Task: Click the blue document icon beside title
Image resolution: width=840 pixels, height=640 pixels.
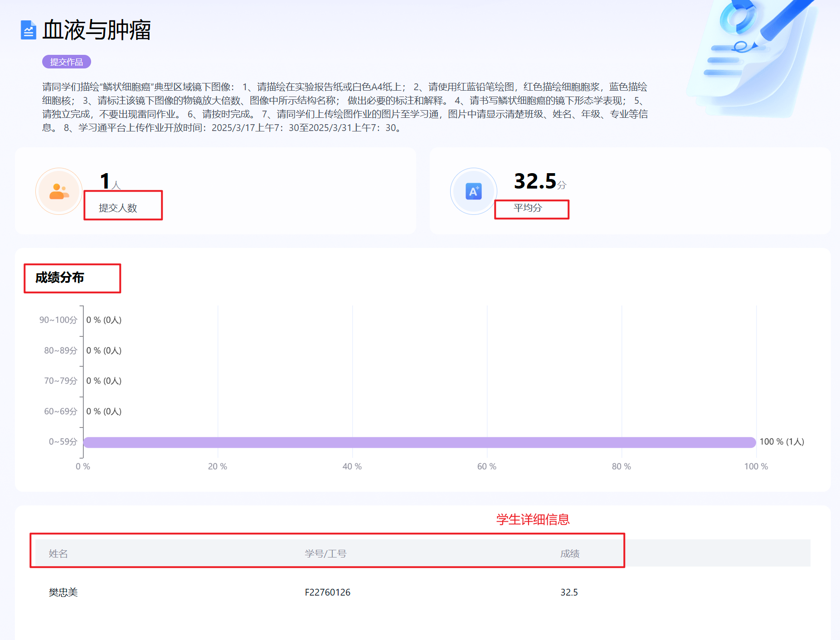Action: 28,30
